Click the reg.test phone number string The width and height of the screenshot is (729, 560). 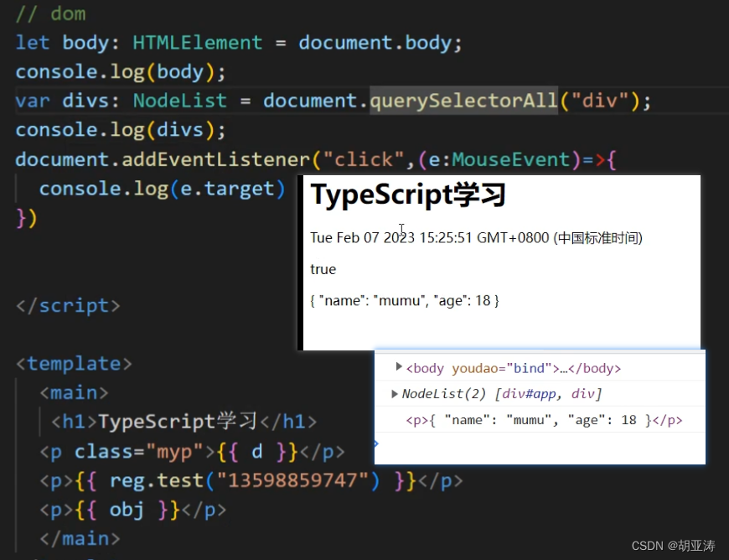292,480
